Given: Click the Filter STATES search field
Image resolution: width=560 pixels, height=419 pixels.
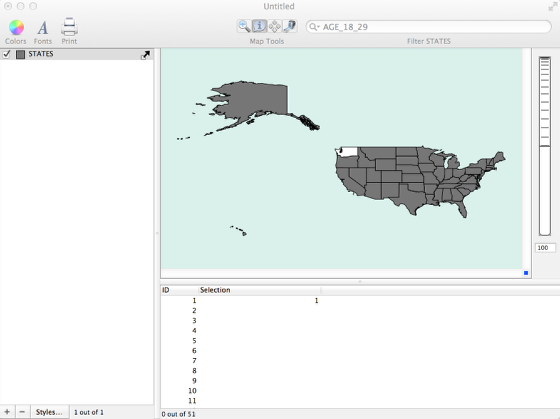Looking at the screenshot, I should 429,27.
